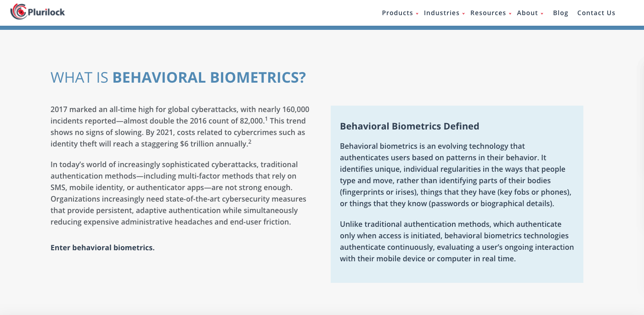Expand the About dropdown arrow
Viewport: 644px width, 315px height.
(x=542, y=14)
